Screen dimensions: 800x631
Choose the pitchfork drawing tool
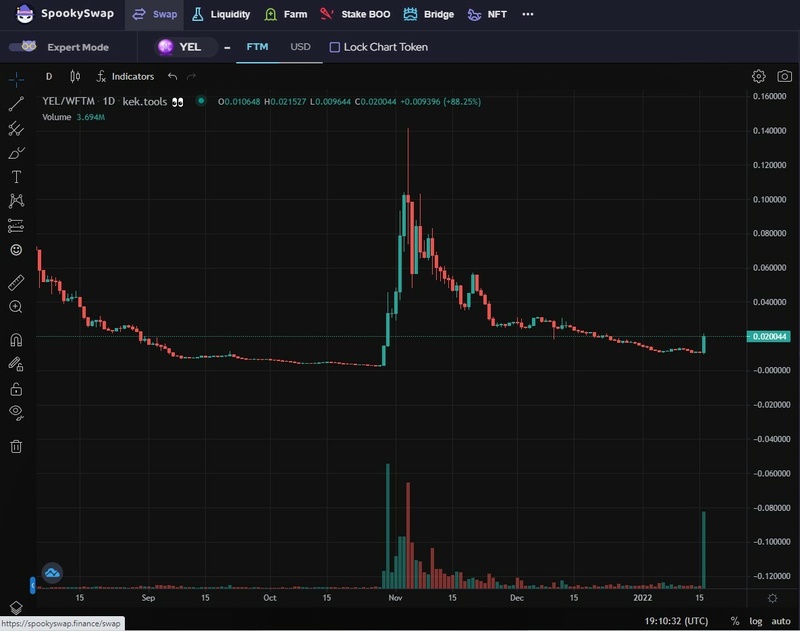tap(16, 129)
